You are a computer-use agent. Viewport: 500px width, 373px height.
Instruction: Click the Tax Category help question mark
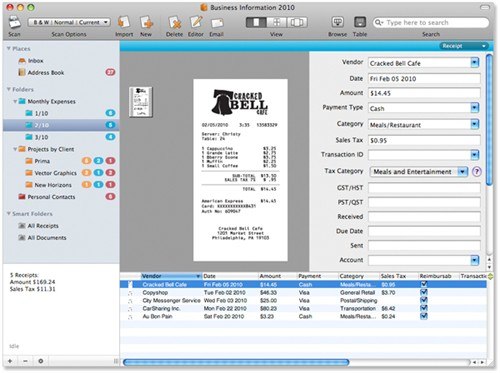coord(477,172)
